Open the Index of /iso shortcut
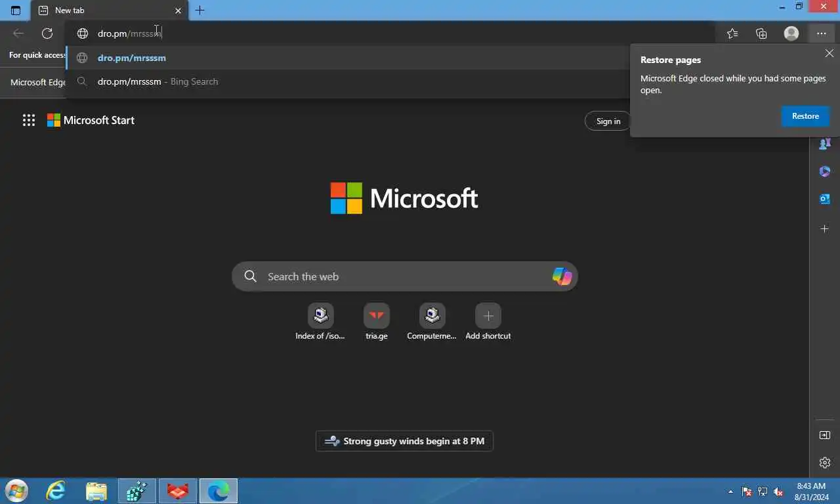The height and width of the screenshot is (504, 840). [x=320, y=322]
